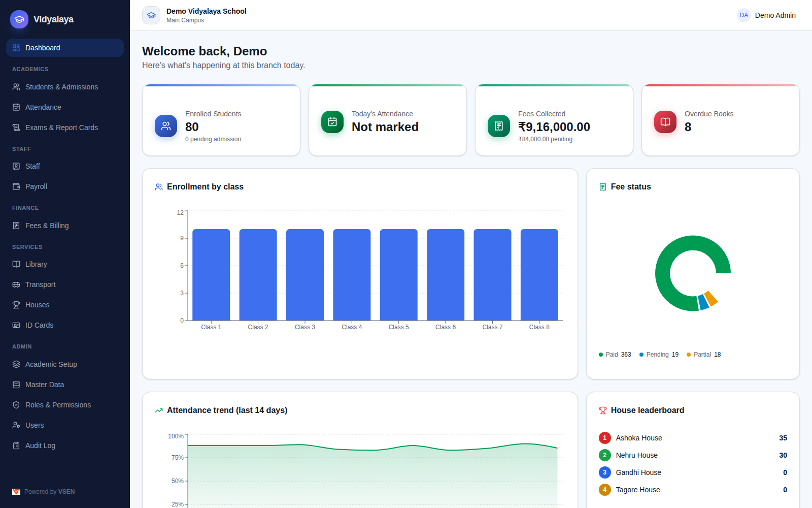Click Demo Vidyalaya School branch selector
This screenshot has height=508, width=812.
click(194, 15)
